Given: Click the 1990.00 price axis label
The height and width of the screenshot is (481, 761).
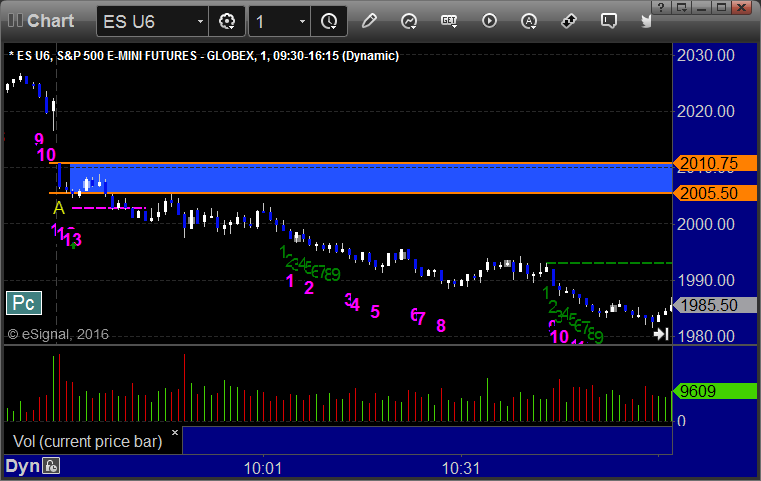Looking at the screenshot, I should pos(706,280).
